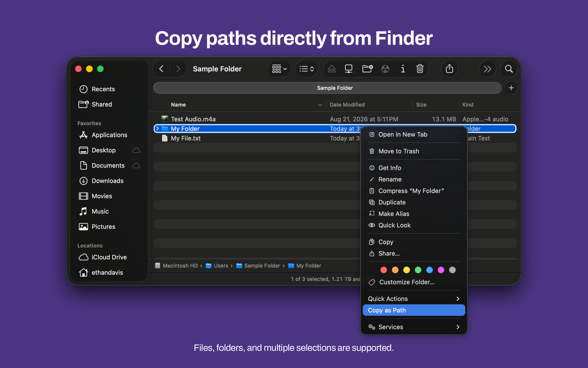This screenshot has width=588, height=368.
Task: Create a new folder with toolbar icon
Action: pos(367,69)
